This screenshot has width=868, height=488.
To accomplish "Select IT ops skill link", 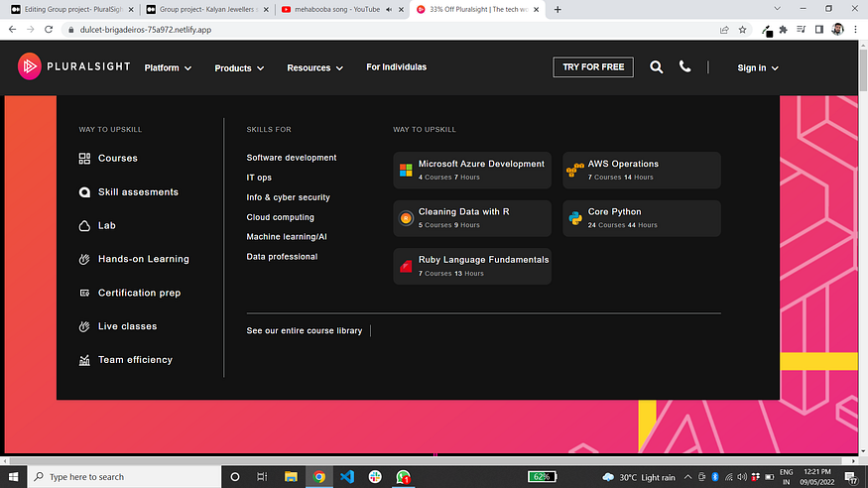I will point(259,178).
